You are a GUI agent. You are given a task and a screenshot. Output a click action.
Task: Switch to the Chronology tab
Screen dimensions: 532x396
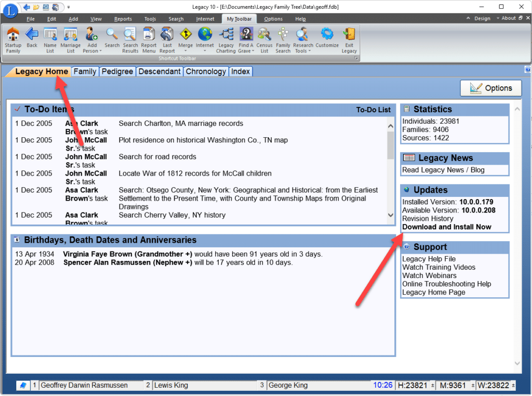pos(206,72)
